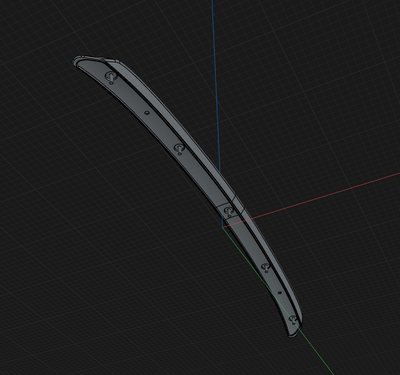The height and width of the screenshot is (375, 400).
Task: Select the keyhole inside the central rectangular segment
Action: (x=229, y=211)
